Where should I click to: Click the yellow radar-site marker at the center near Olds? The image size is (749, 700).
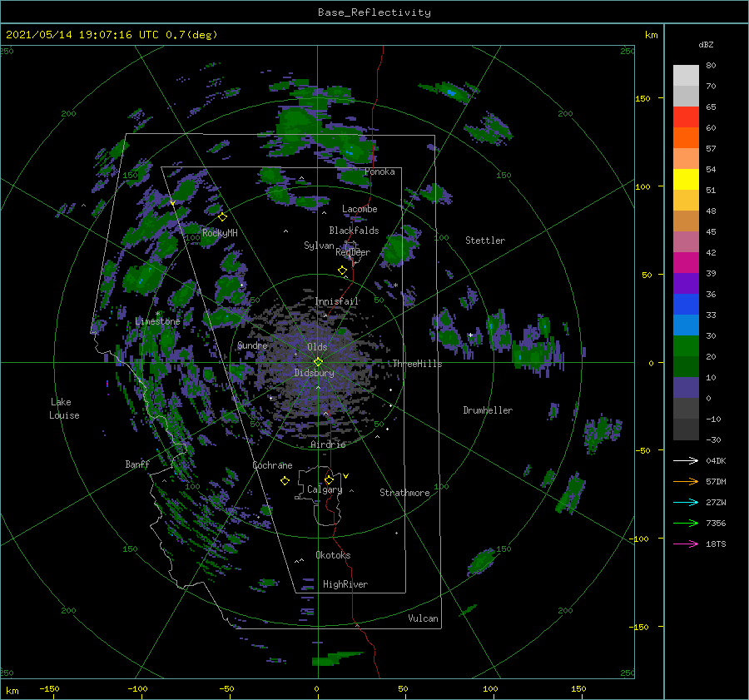point(318,362)
